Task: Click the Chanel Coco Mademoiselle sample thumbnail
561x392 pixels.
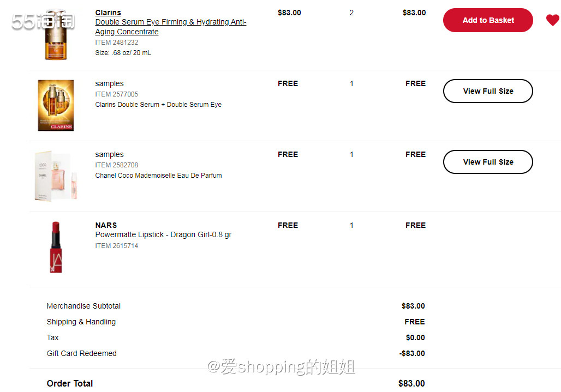Action: pos(56,175)
